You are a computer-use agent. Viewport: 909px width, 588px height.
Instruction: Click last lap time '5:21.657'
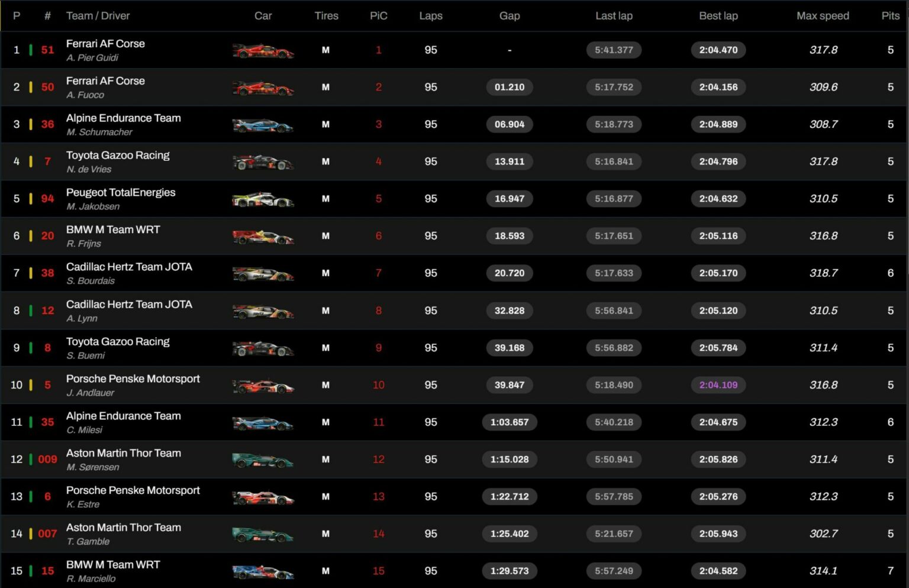pyautogui.click(x=614, y=534)
